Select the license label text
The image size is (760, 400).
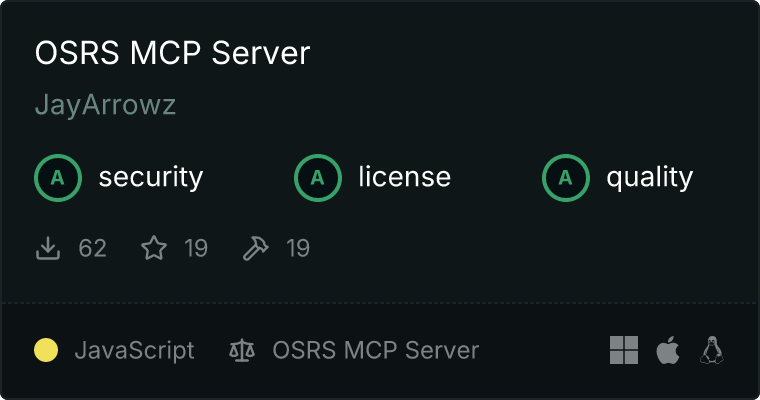404,178
